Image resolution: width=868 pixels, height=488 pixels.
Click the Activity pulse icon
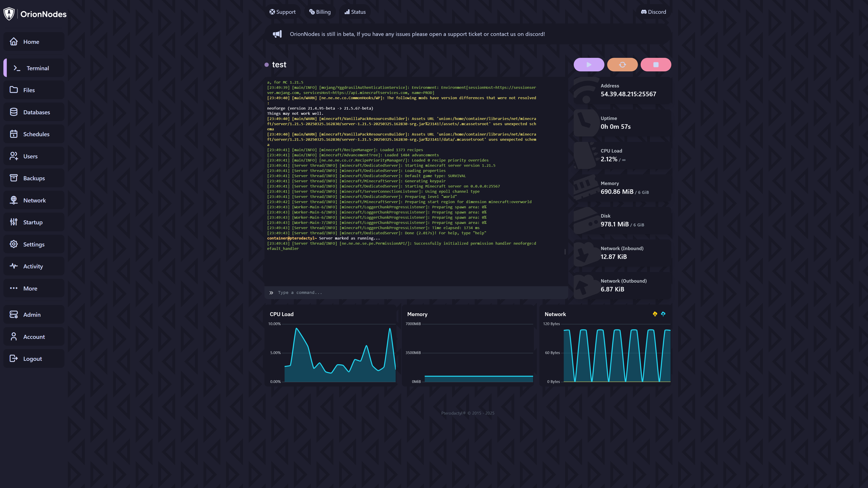[x=14, y=266]
